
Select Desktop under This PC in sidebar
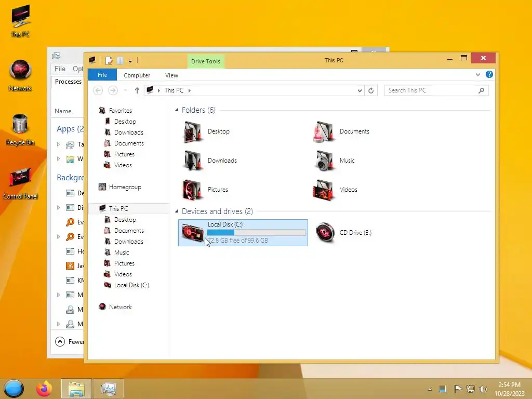[120, 220]
